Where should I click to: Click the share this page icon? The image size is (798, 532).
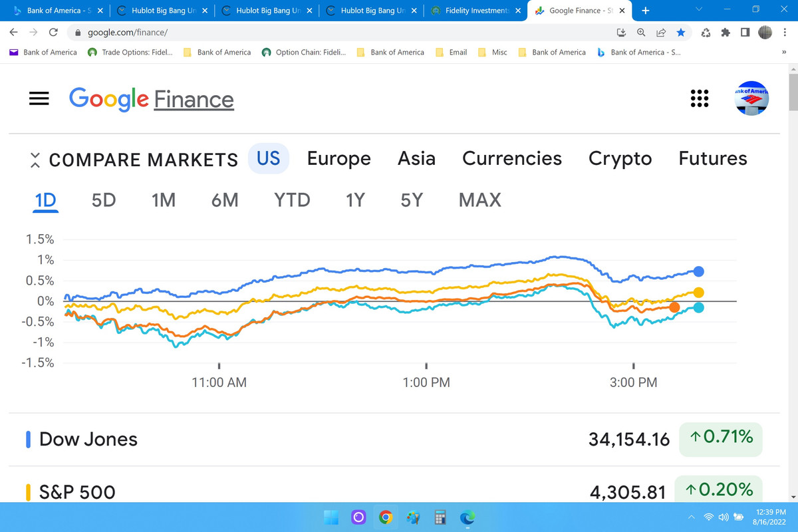tap(661, 32)
